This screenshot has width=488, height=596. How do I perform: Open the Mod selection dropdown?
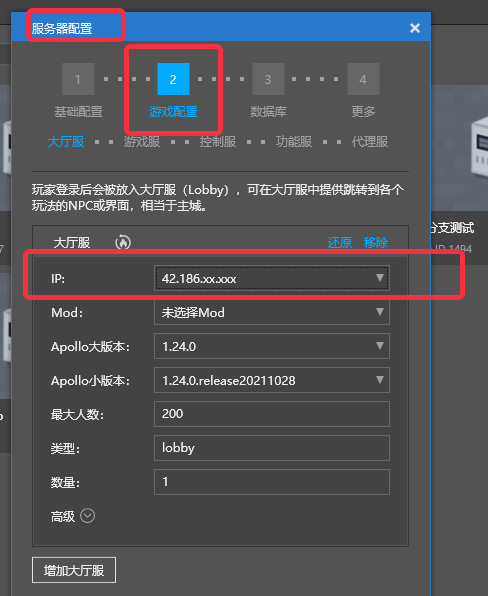pos(272,312)
